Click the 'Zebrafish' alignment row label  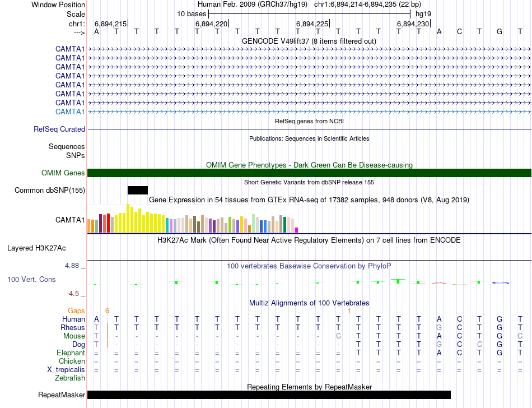pos(70,378)
